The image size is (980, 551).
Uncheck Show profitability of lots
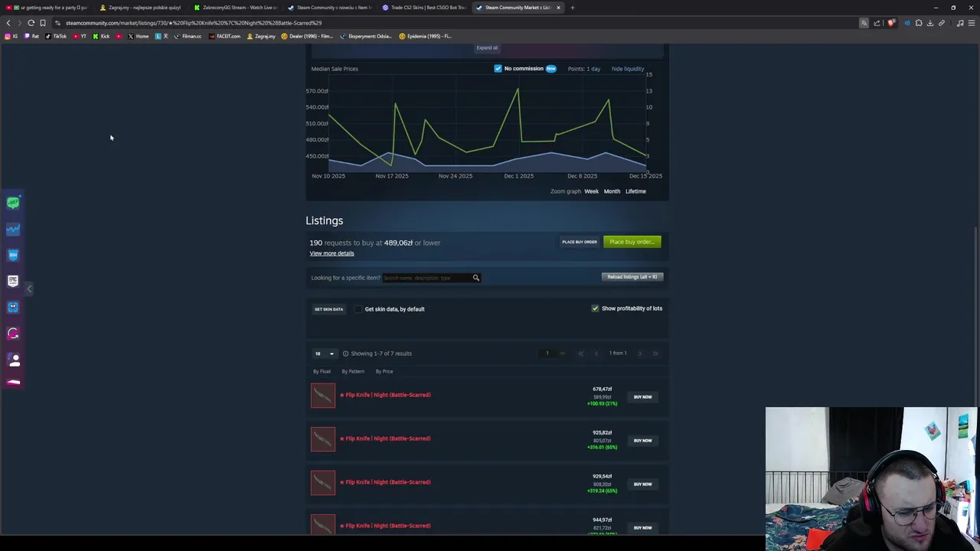click(595, 308)
